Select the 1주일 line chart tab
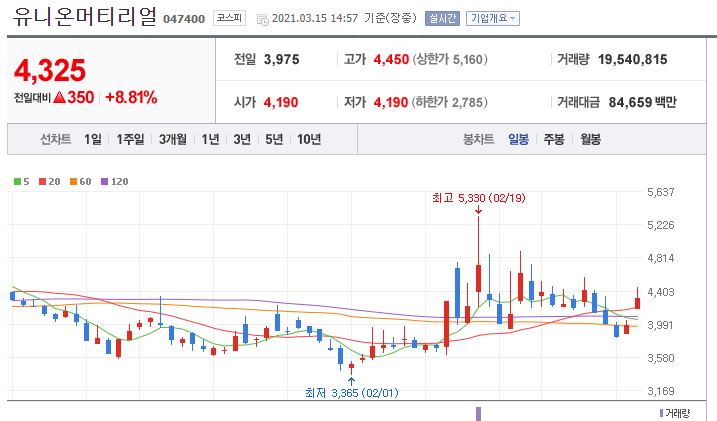The height and width of the screenshot is (421, 717). pyautogui.click(x=130, y=139)
